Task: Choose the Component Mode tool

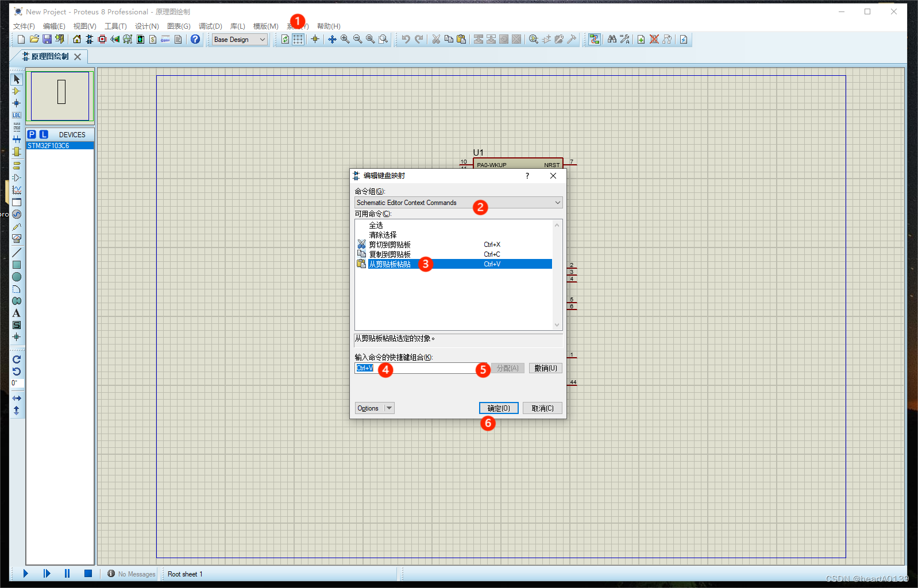Action: click(17, 91)
